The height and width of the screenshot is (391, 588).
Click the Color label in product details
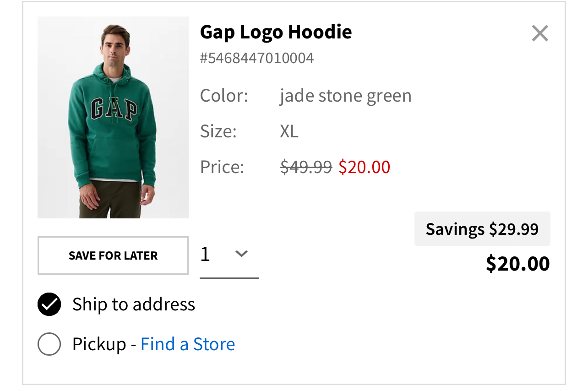click(224, 96)
